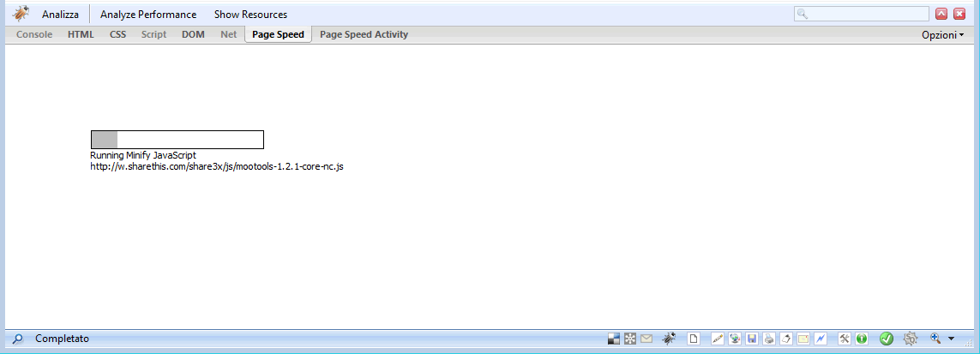Select the Page Speed tab
The width and height of the screenshot is (980, 354).
click(x=278, y=34)
